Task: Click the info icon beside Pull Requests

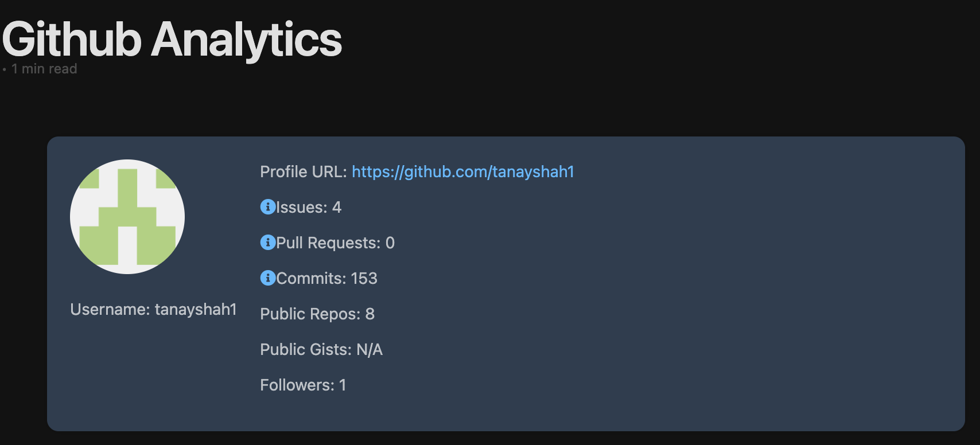Action: (x=267, y=243)
